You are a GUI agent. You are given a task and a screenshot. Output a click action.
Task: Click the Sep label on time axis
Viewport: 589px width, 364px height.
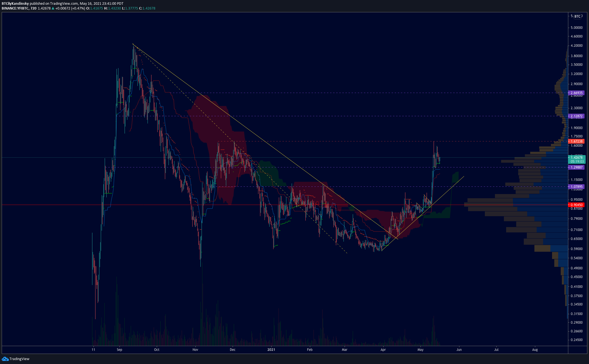pos(120,349)
